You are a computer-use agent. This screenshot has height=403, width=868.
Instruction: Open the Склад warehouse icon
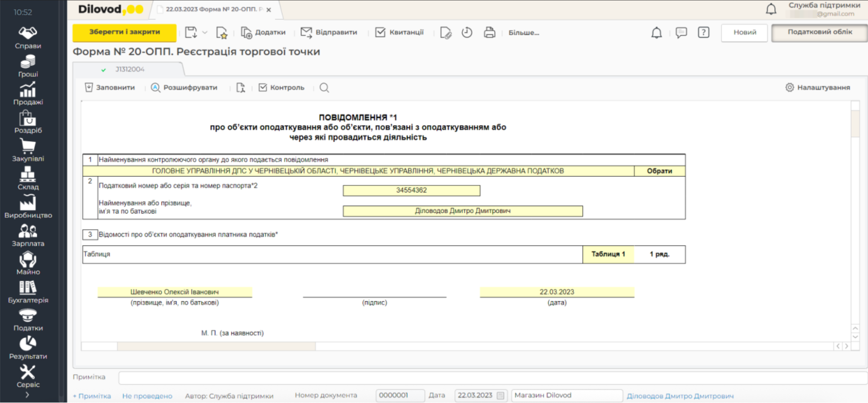28,178
